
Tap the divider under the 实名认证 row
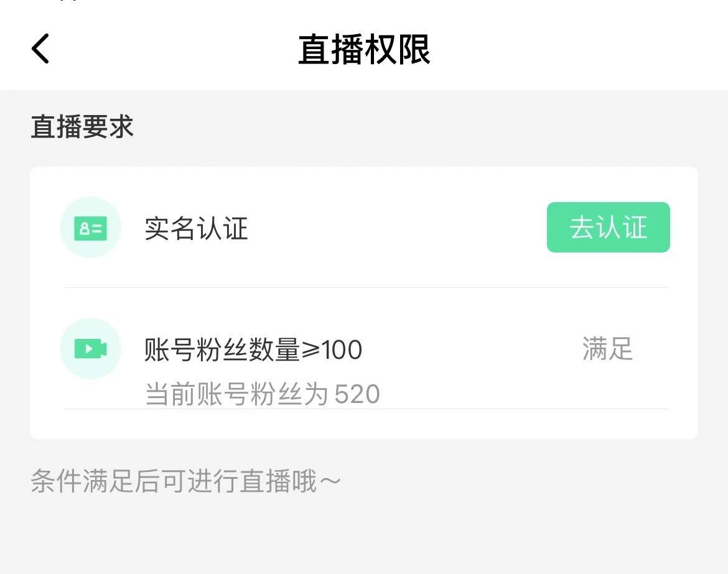point(364,287)
